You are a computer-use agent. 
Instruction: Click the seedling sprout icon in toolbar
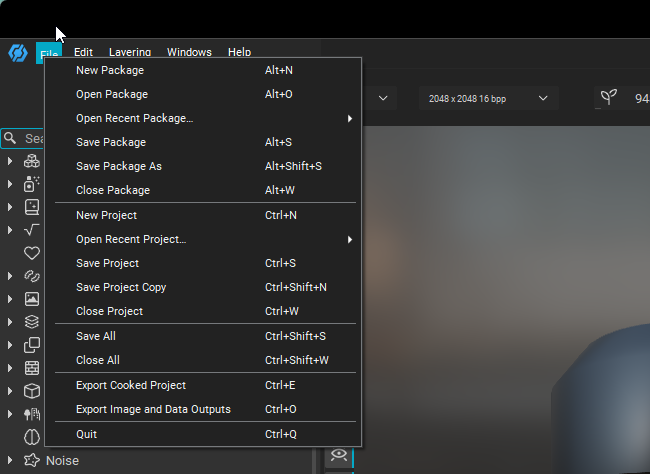[608, 98]
